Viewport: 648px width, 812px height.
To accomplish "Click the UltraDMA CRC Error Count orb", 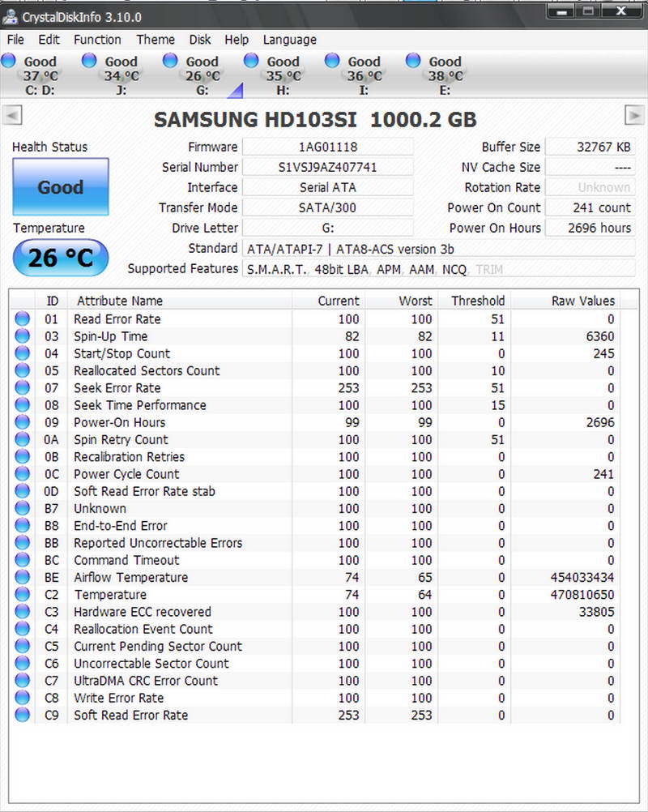I will (22, 680).
